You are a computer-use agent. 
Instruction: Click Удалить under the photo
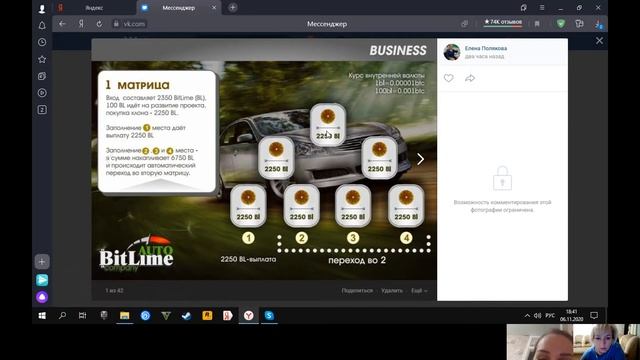[392, 291]
